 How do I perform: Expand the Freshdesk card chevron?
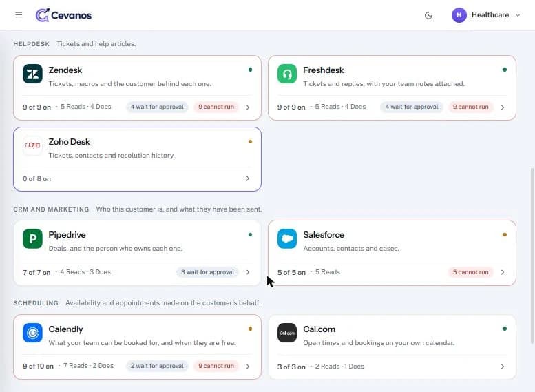(x=503, y=107)
